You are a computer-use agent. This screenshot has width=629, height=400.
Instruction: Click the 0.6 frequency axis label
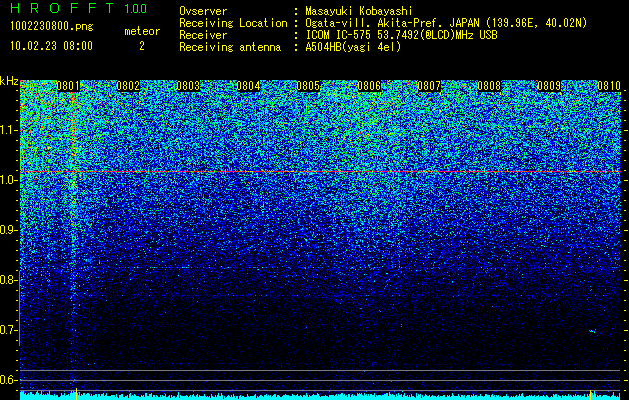9,380
